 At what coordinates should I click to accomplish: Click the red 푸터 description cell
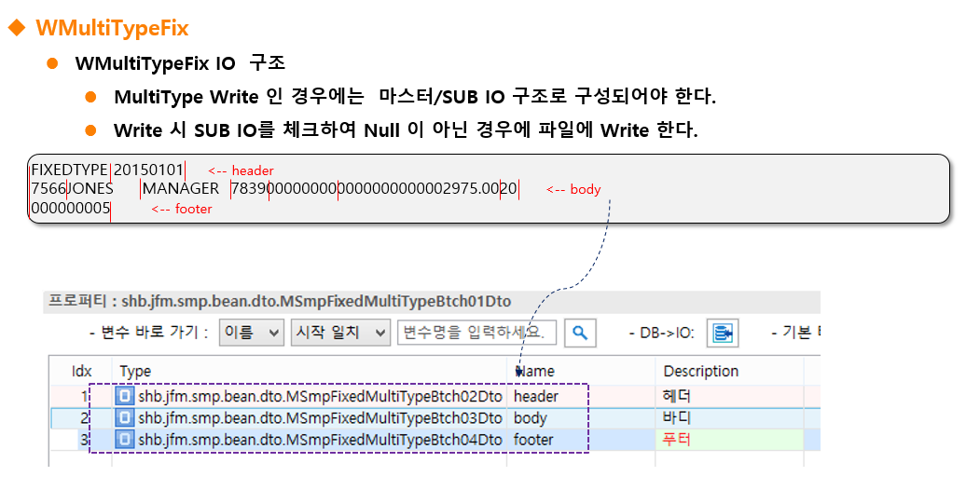pyautogui.click(x=677, y=439)
